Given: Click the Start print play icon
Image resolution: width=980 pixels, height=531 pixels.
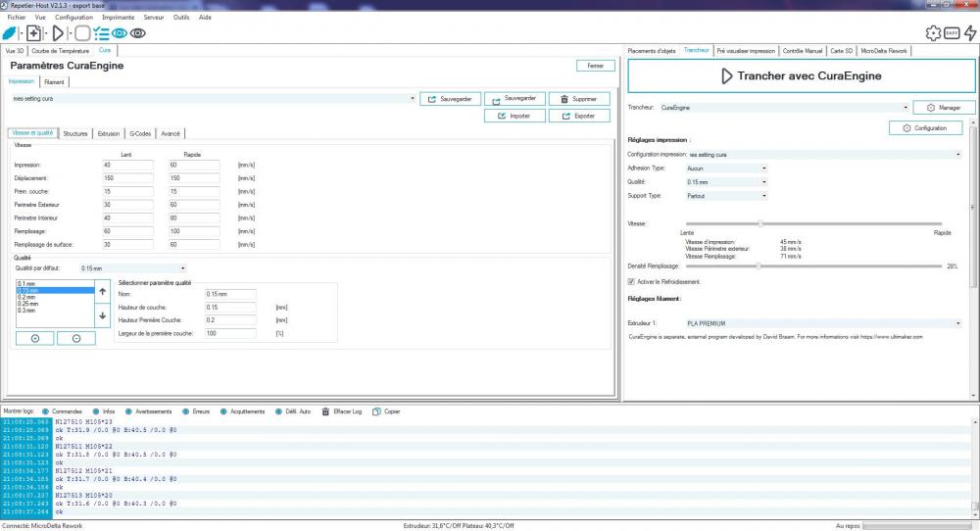Looking at the screenshot, I should tap(58, 33).
